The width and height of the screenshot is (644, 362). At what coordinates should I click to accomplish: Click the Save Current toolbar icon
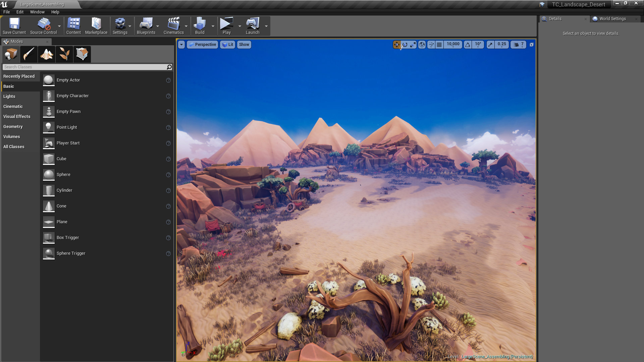coord(14,26)
